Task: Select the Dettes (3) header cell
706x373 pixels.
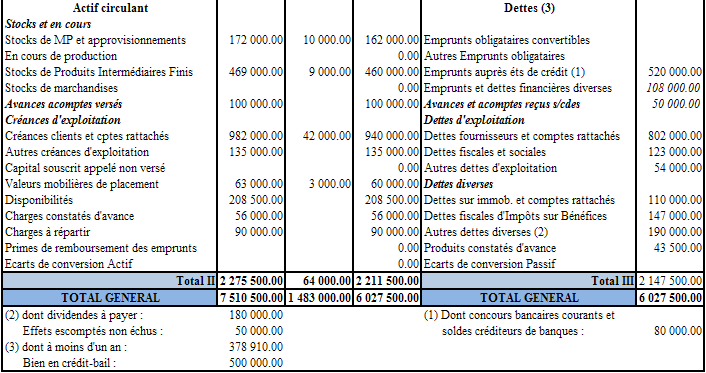Action: coord(529,8)
